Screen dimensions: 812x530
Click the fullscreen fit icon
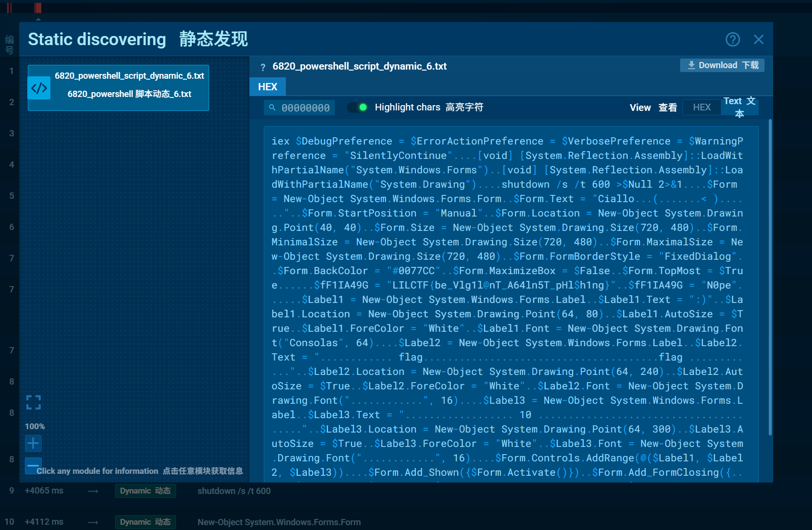34,402
